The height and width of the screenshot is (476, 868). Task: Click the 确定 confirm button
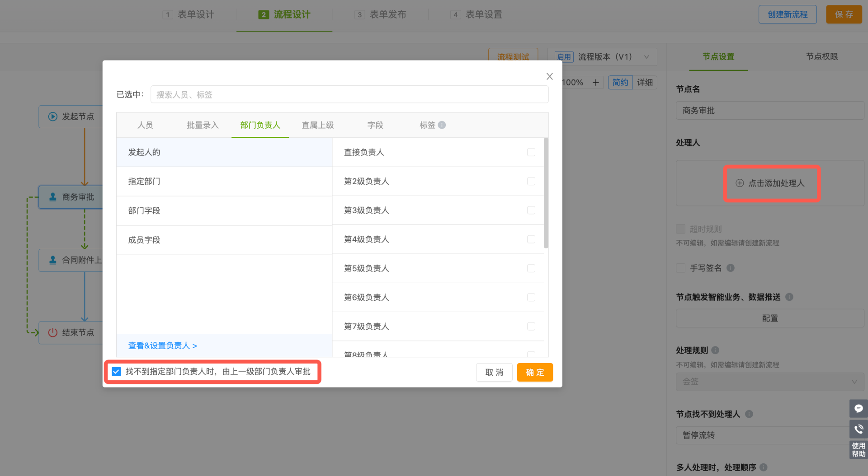pyautogui.click(x=534, y=372)
